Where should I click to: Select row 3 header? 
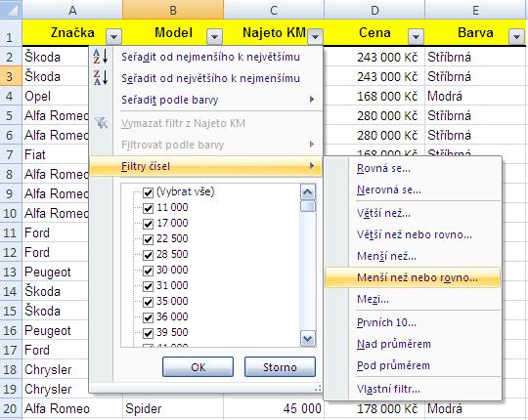tap(11, 76)
